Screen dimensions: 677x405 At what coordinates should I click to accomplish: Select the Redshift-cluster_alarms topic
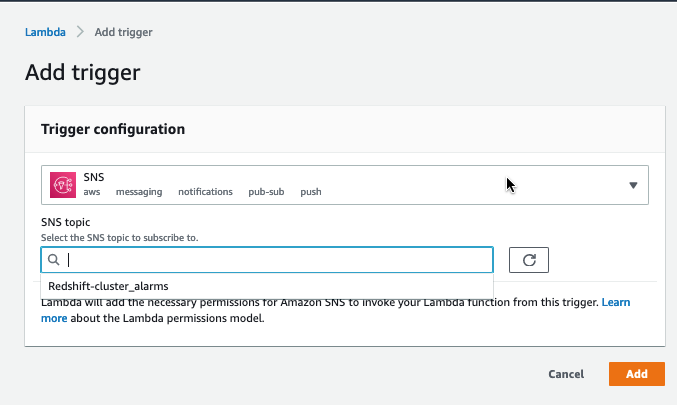267,286
